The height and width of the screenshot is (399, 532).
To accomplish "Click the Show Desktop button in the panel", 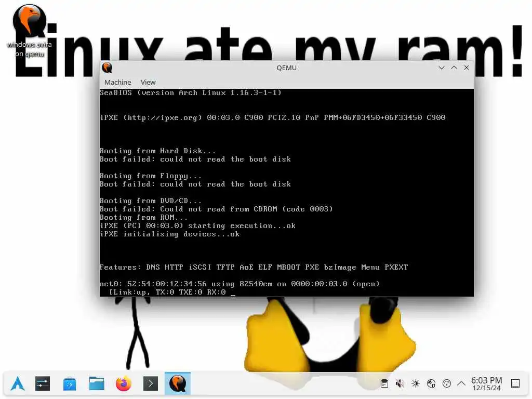I will (x=515, y=384).
